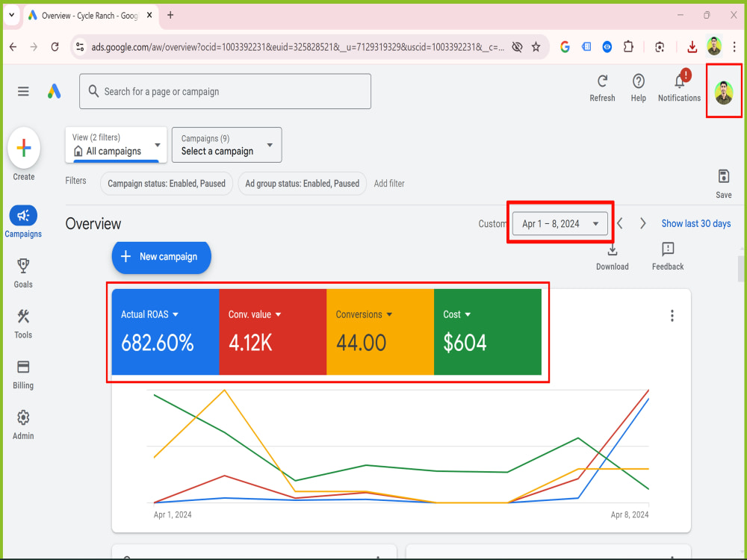Click Add filter
The width and height of the screenshot is (747, 560).
pos(389,184)
